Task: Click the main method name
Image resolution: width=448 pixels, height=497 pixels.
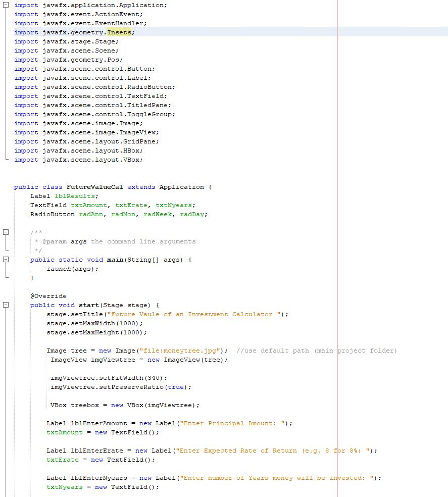Action: click(x=115, y=260)
